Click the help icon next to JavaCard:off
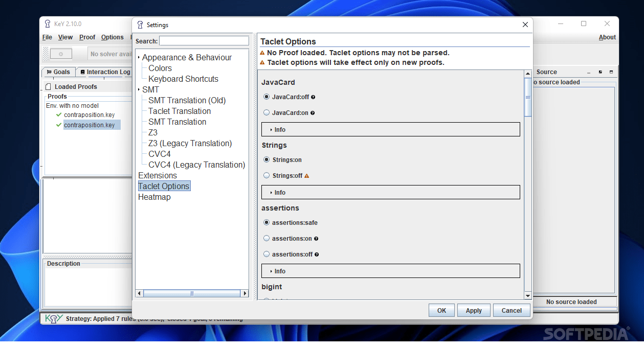This screenshot has width=644, height=348. coord(313,97)
